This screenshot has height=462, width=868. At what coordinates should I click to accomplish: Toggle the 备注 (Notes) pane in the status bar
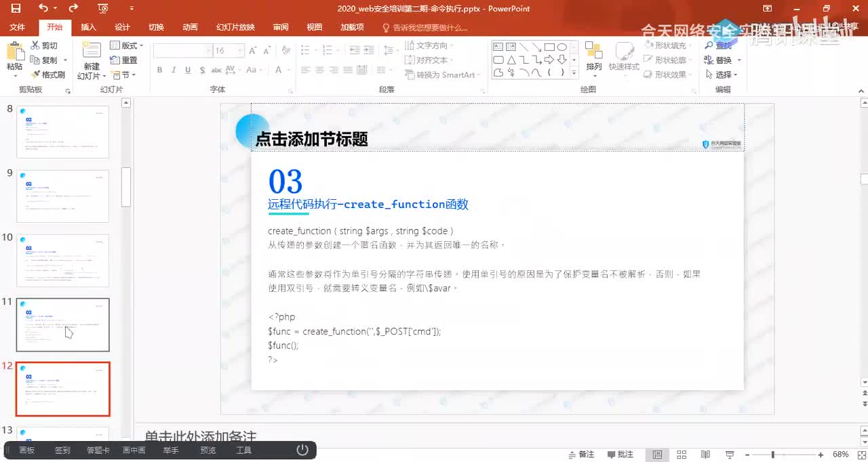581,455
